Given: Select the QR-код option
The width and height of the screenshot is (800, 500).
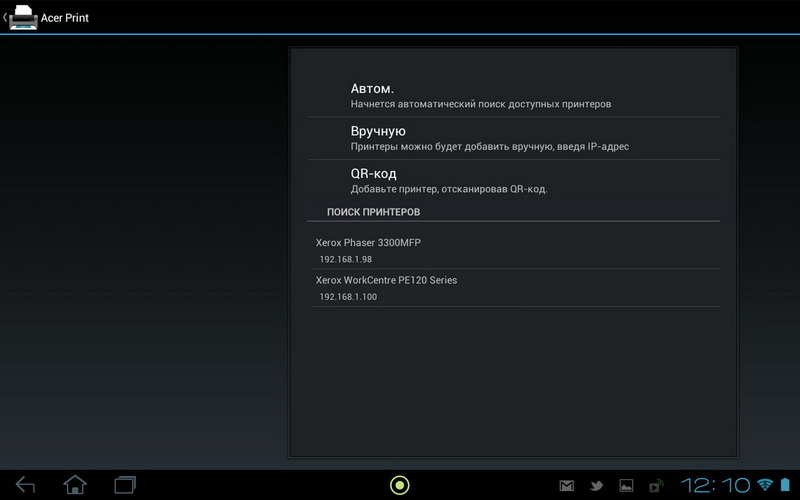Looking at the screenshot, I should (x=513, y=181).
